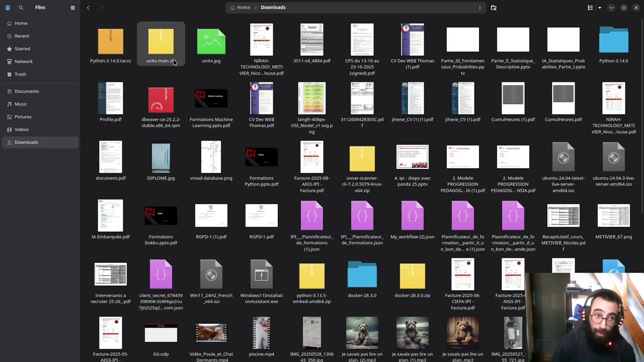
Task: Select Vidéo_Poule_et_Chat Dormants.mp4 thumbnail
Action: (211, 333)
